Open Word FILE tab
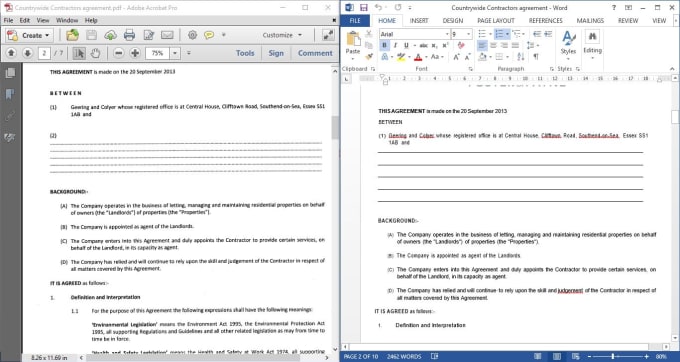680x362 pixels. pyautogui.click(x=355, y=20)
